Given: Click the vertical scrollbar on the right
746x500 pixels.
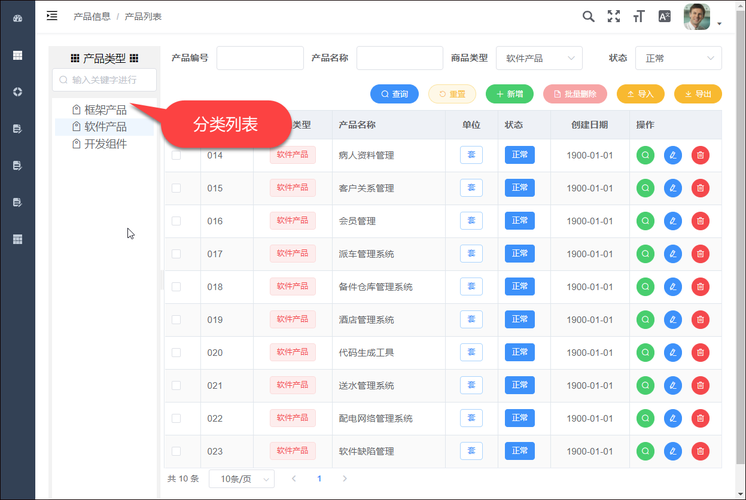Looking at the screenshot, I should point(740,238).
